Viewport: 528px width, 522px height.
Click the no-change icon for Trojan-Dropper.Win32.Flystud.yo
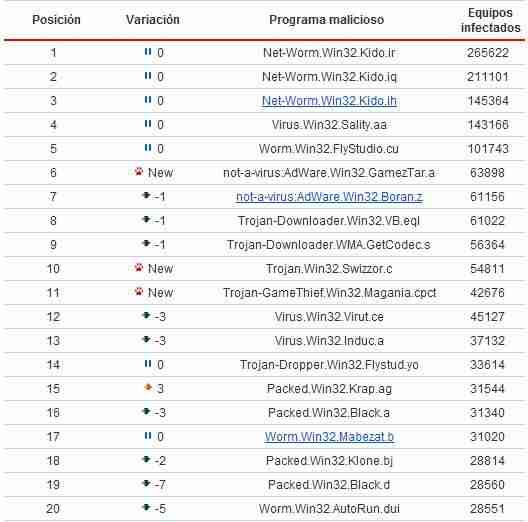click(x=147, y=364)
